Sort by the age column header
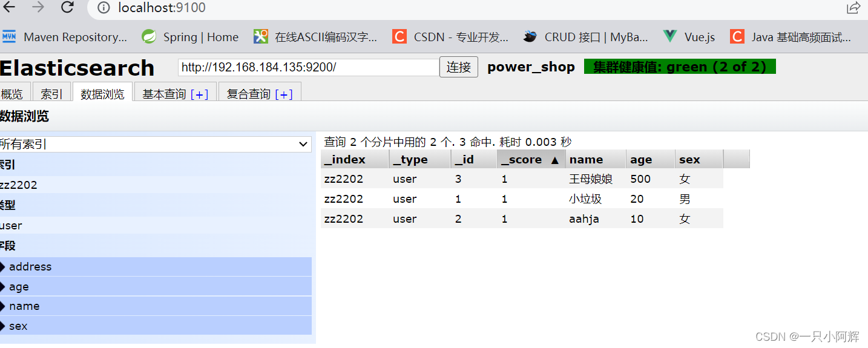 (651, 160)
